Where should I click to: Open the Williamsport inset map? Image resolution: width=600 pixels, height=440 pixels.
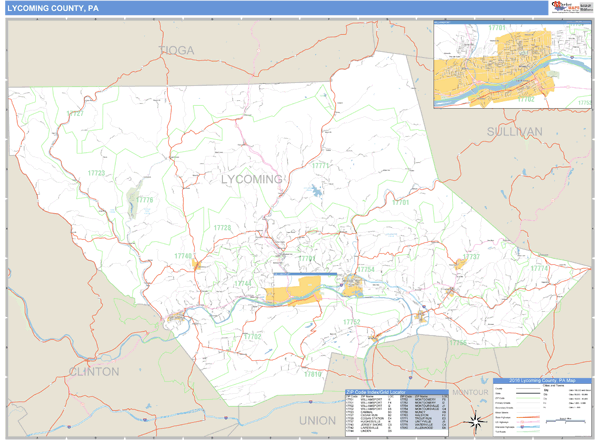point(512,64)
